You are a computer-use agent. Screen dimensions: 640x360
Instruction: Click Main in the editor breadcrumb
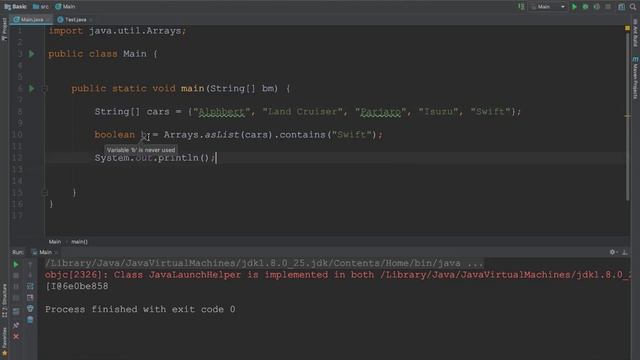pyautogui.click(x=55, y=242)
